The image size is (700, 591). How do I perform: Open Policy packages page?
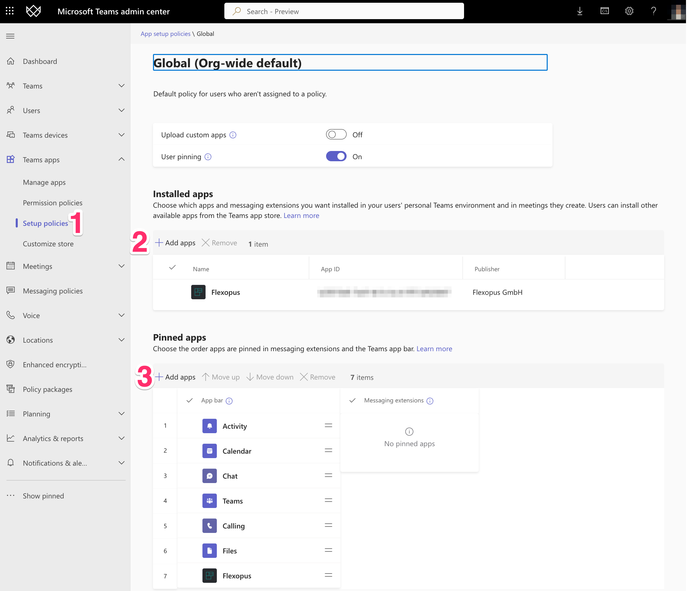pos(47,389)
